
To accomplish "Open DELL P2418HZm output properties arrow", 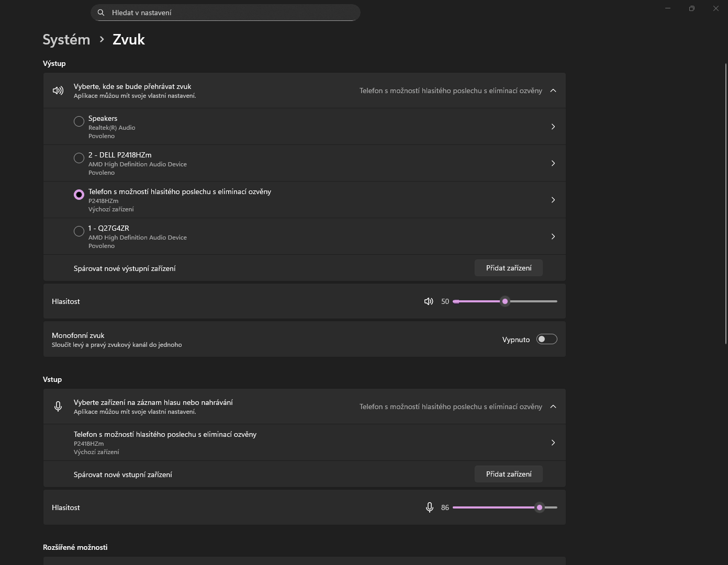I will [553, 163].
